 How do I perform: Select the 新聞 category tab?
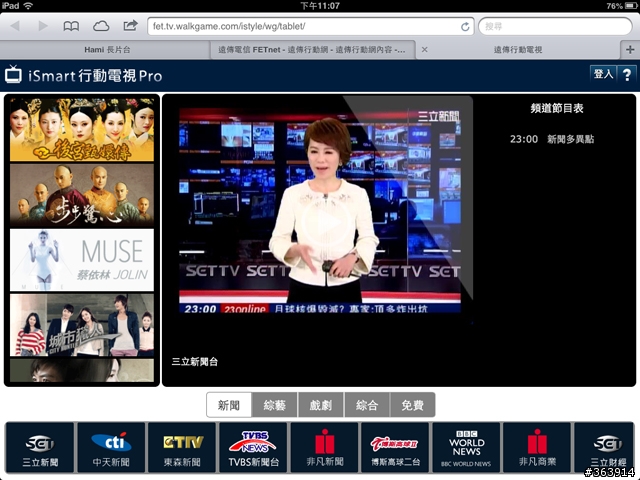229,405
